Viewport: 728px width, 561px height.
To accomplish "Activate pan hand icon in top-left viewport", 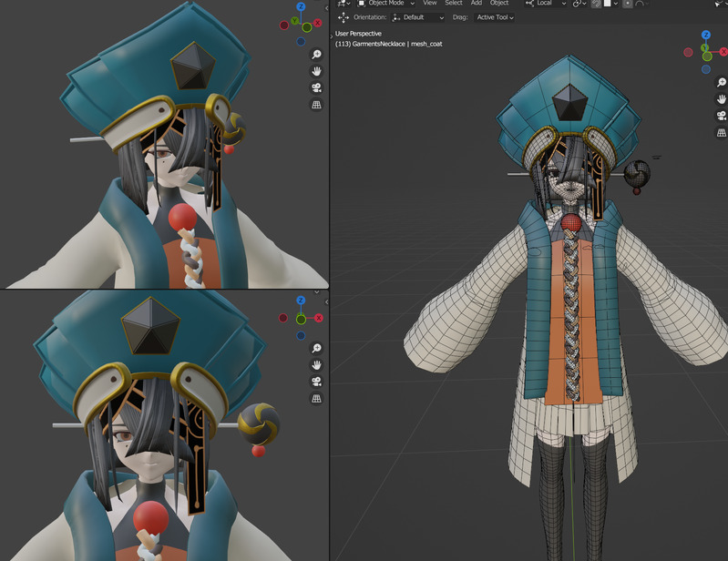I will coord(316,71).
